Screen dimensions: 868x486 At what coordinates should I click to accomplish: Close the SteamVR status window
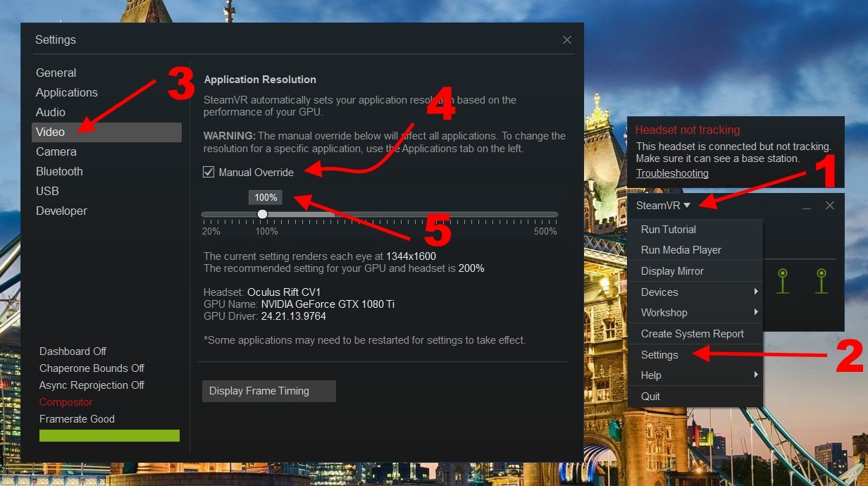[x=830, y=206]
